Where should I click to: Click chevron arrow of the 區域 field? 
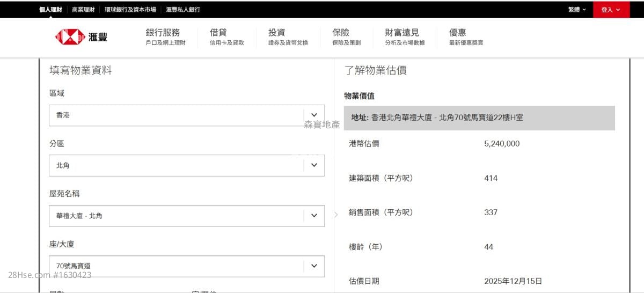click(314, 115)
